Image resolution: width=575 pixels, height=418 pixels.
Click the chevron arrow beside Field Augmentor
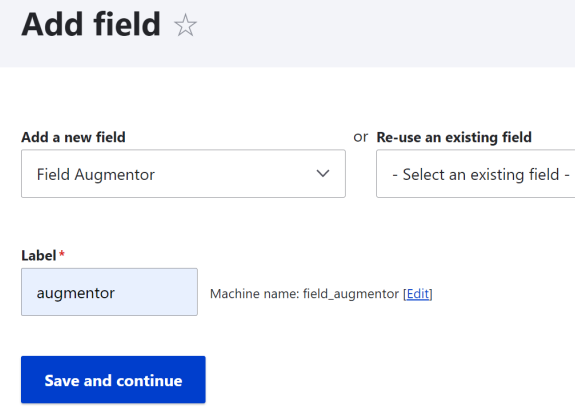323,173
